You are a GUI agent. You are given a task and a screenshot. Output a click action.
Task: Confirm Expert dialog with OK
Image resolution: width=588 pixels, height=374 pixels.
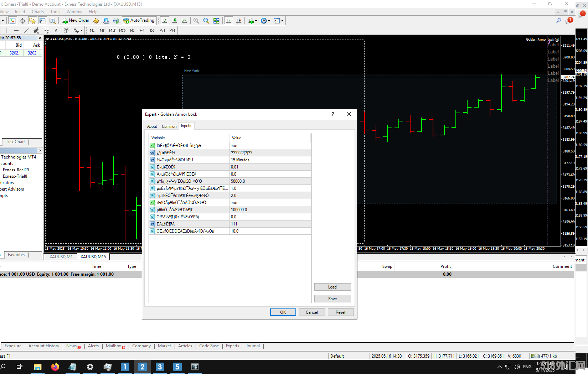[283, 312]
